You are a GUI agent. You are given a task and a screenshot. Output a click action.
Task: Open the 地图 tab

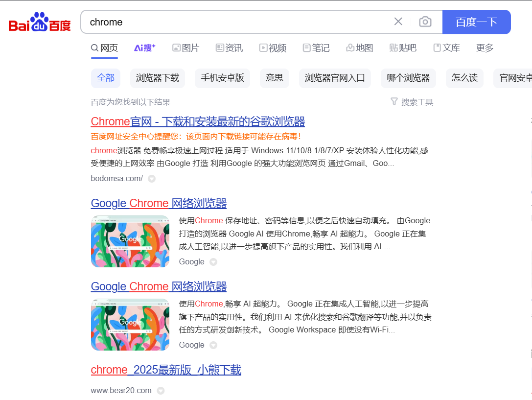(360, 48)
